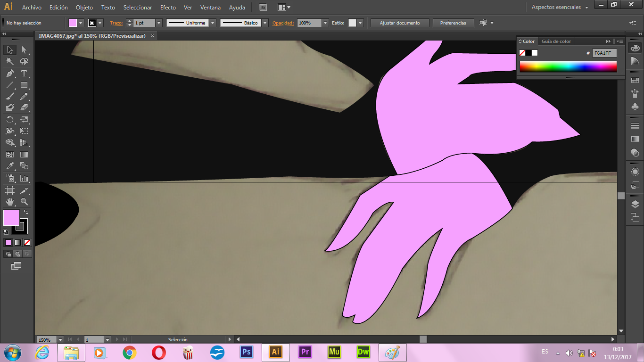Select the Eraser tool

coord(24,108)
